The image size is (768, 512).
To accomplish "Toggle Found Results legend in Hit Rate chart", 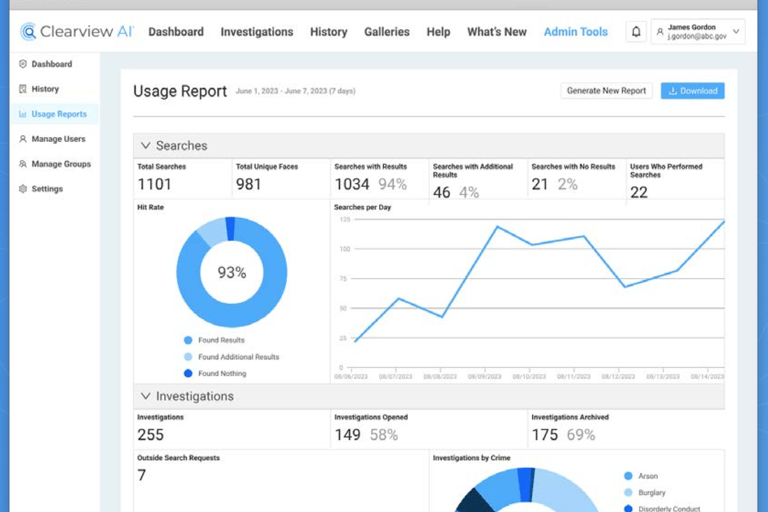I will (215, 340).
